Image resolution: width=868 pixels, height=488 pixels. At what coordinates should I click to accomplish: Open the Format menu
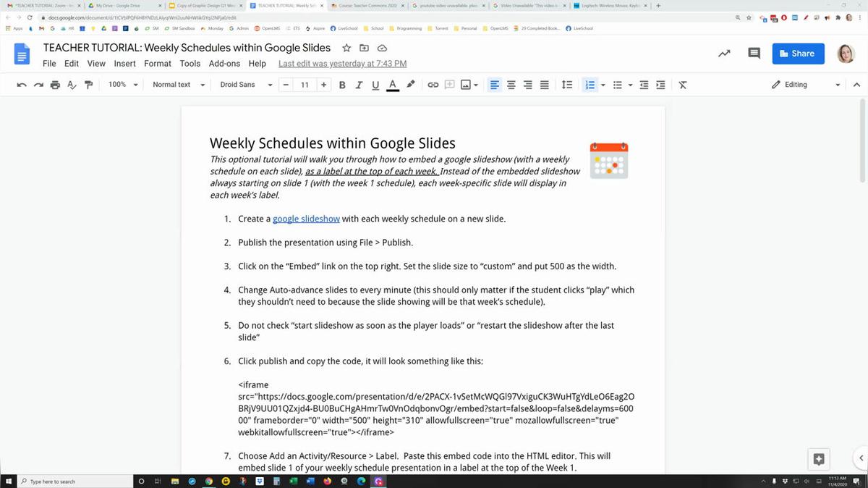158,64
